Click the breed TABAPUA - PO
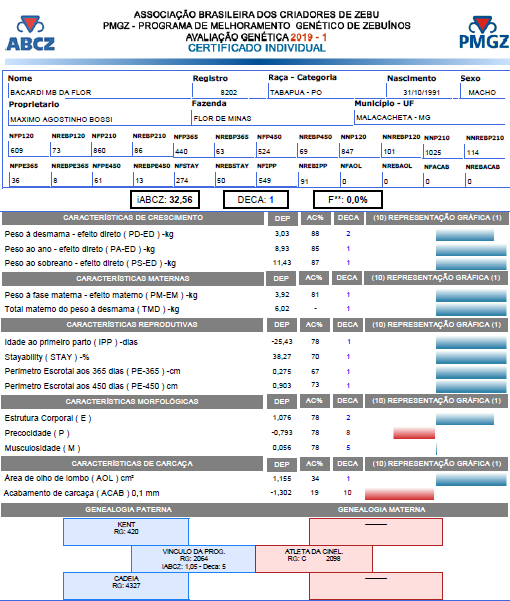The width and height of the screenshot is (510, 601). (x=296, y=92)
